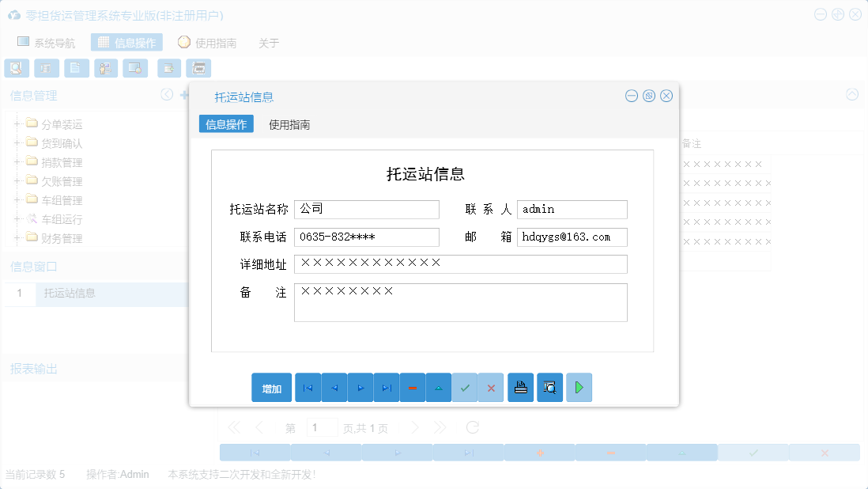Click the new document icon in the toolbar
The image size is (868, 489).
point(76,68)
